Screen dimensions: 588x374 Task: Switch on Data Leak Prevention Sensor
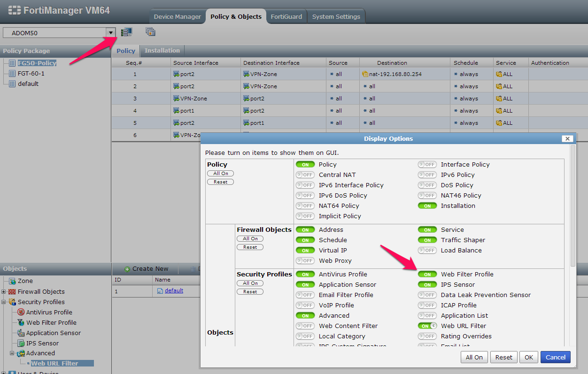click(x=427, y=295)
